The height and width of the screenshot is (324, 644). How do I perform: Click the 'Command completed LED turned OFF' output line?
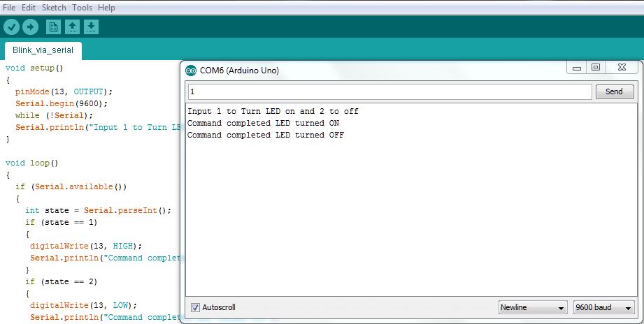(x=266, y=135)
